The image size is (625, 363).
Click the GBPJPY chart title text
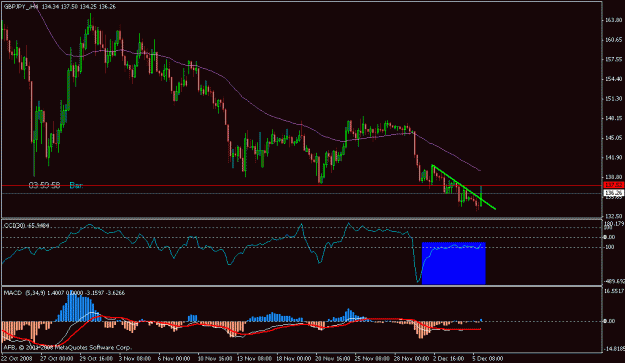point(60,7)
